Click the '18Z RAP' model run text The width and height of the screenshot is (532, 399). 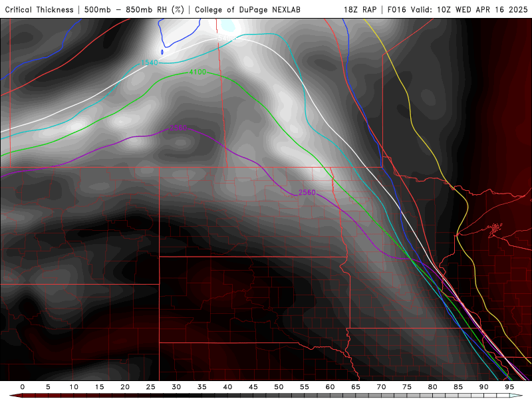[360, 9]
